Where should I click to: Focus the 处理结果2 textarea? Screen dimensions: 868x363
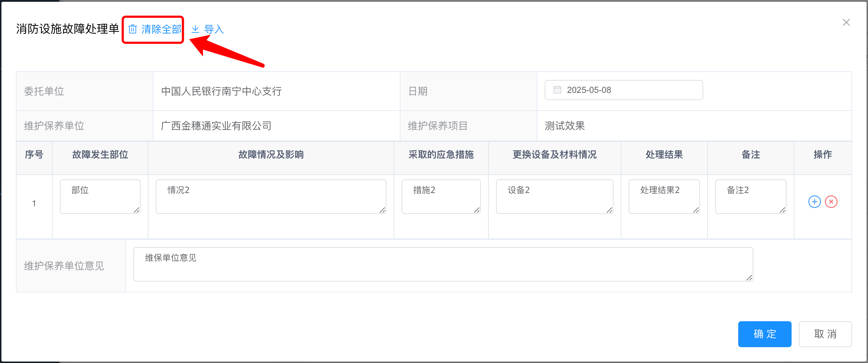point(664,197)
